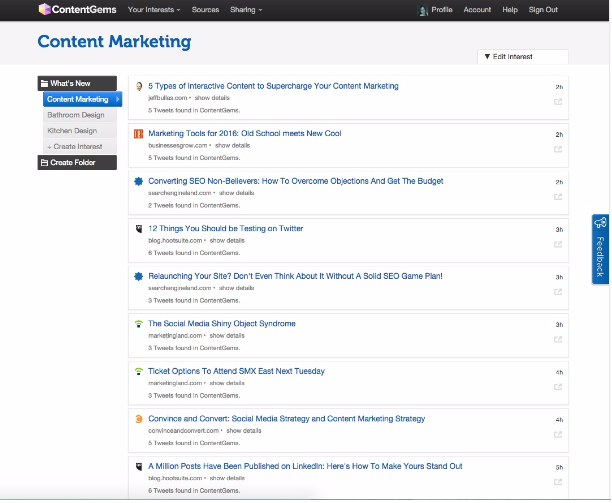Open the Your Interests dropdown menu

(154, 10)
